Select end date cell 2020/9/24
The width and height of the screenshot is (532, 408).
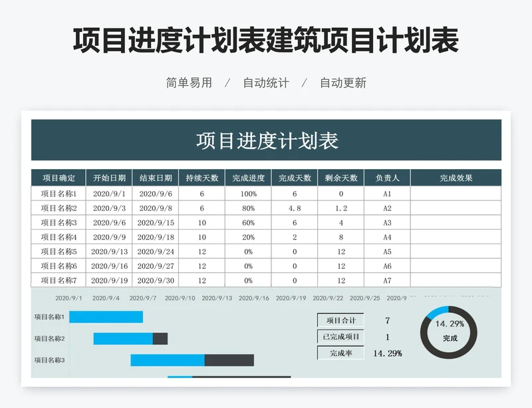[x=156, y=252]
